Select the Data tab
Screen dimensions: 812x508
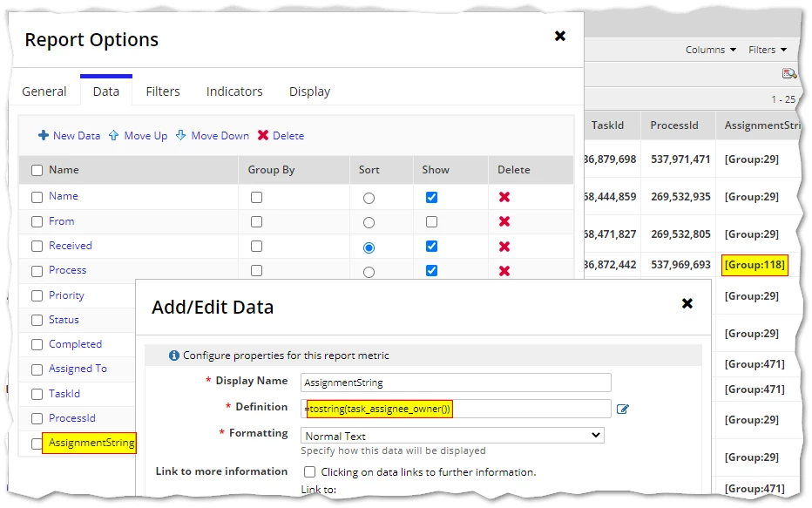coord(106,91)
